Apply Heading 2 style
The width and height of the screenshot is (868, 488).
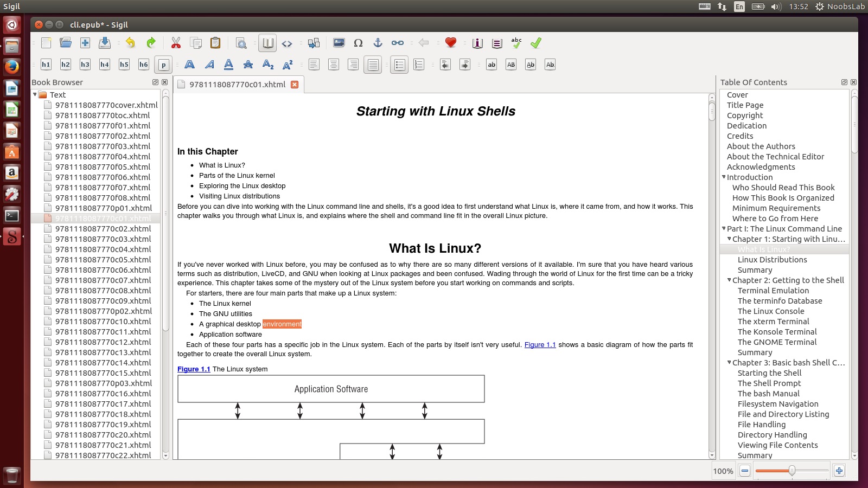pyautogui.click(x=66, y=65)
